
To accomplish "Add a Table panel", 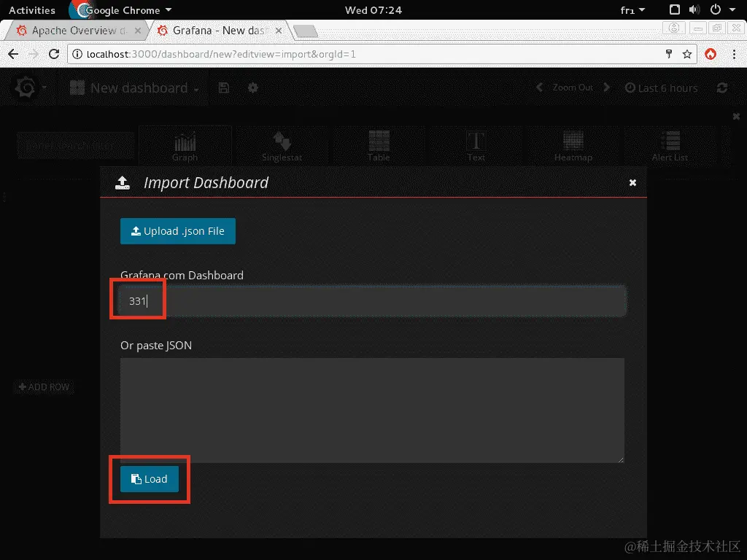I will [379, 146].
